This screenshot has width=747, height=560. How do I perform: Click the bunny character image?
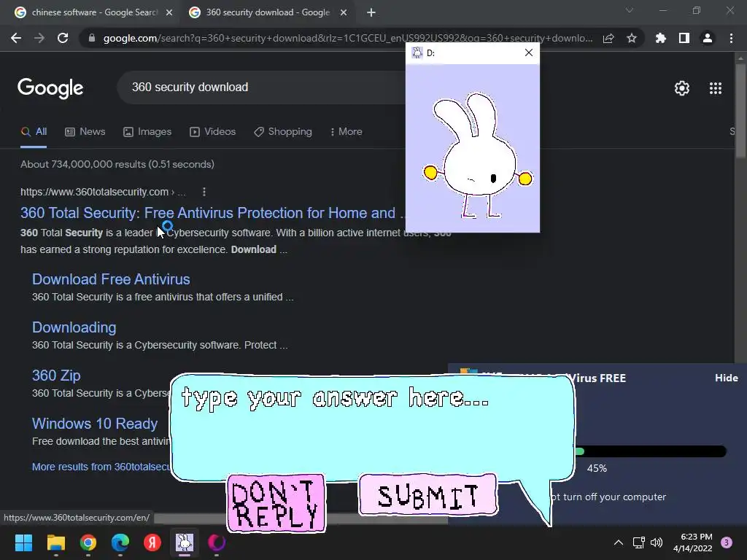pyautogui.click(x=478, y=155)
